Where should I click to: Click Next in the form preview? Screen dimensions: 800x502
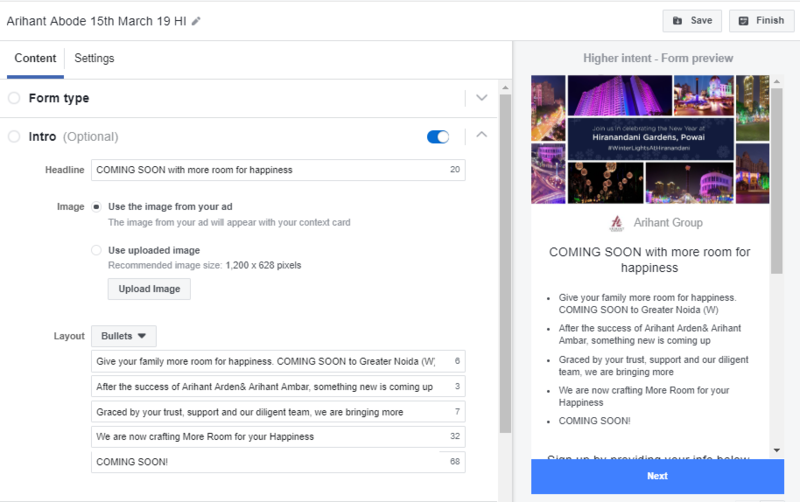pyautogui.click(x=657, y=476)
